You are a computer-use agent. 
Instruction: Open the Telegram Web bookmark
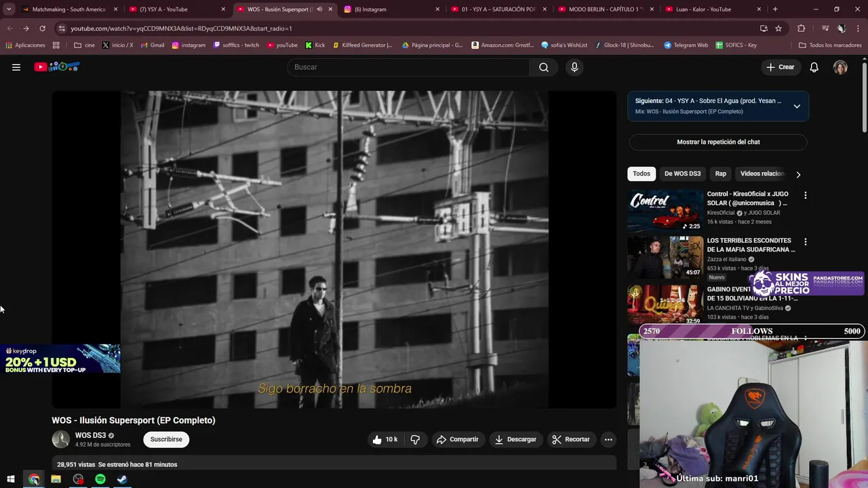[686, 45]
